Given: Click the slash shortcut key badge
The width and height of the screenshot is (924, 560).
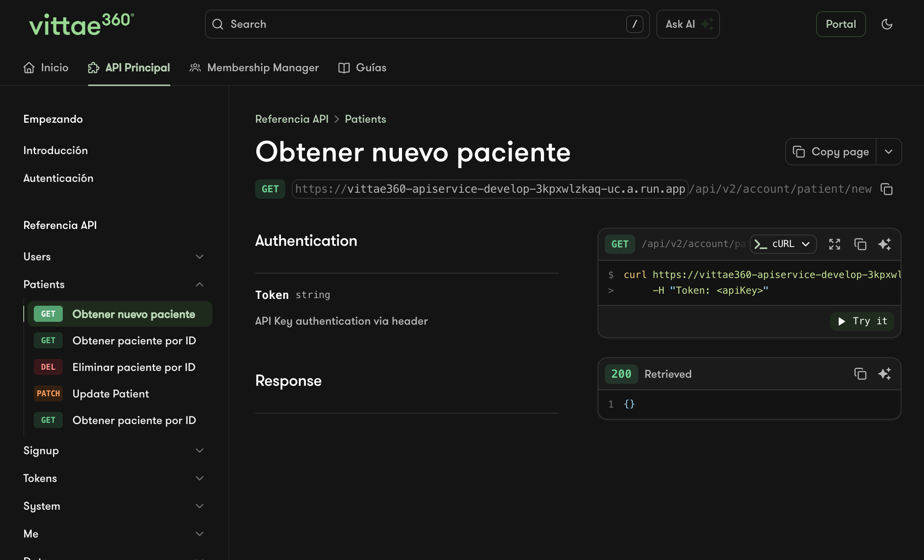Looking at the screenshot, I should pyautogui.click(x=634, y=24).
